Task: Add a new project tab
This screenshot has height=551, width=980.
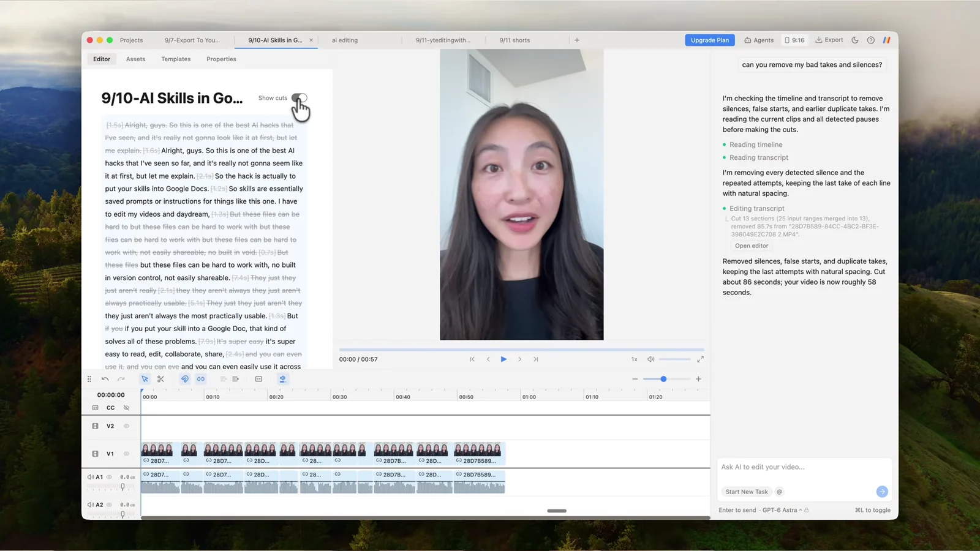Action: pos(577,40)
